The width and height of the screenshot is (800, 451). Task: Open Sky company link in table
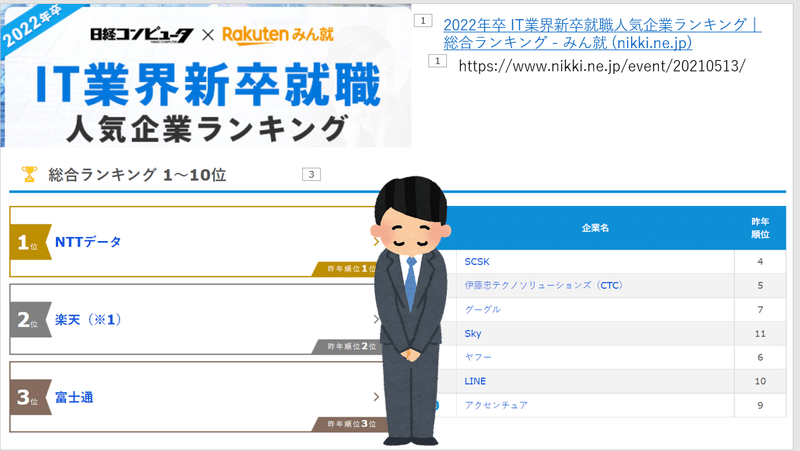tap(472, 334)
